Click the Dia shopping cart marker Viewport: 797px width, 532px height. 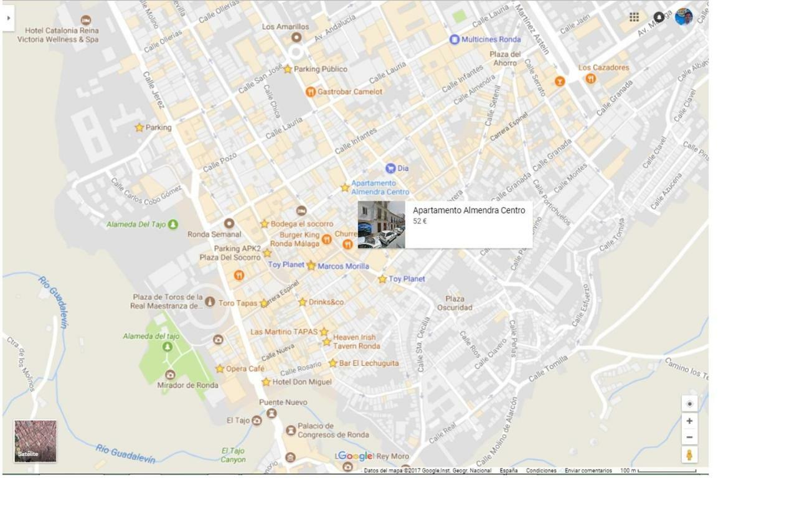click(x=390, y=168)
